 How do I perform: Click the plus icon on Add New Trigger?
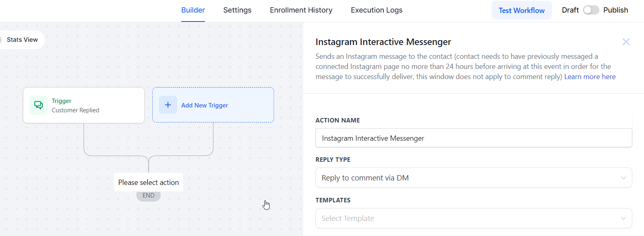click(168, 105)
